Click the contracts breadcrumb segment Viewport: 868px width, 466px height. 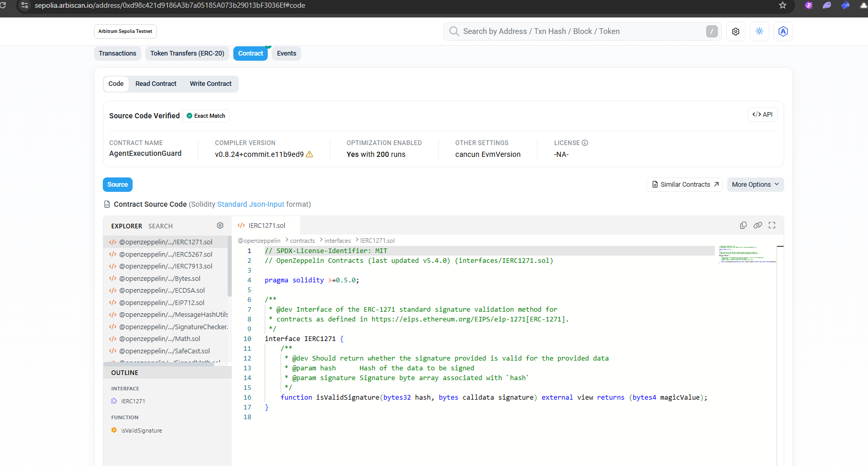point(302,241)
